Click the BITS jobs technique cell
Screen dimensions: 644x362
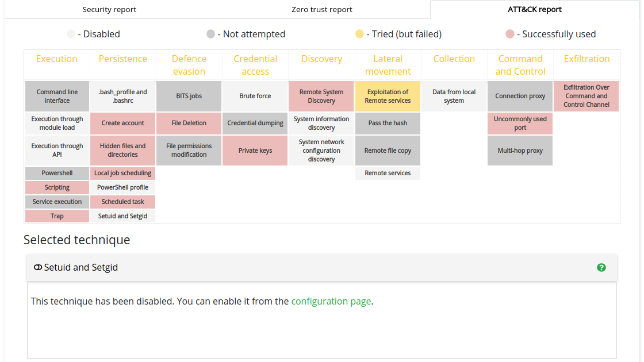pyautogui.click(x=189, y=96)
